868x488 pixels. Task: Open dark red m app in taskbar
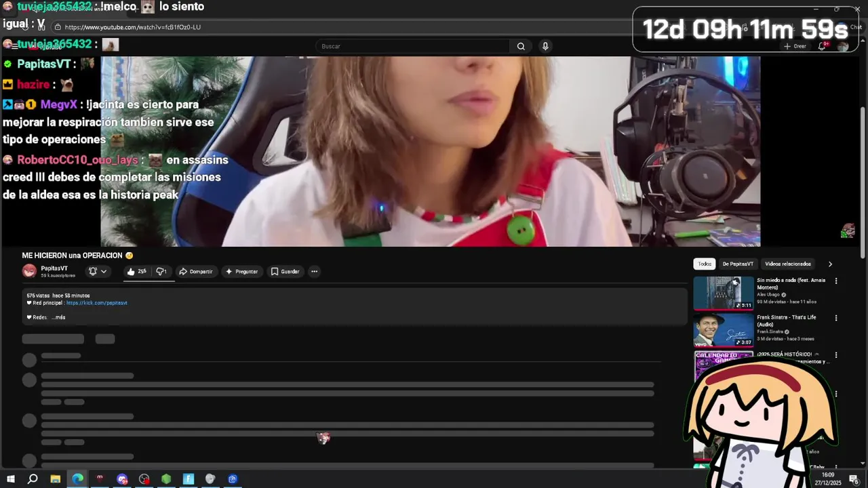[100, 479]
